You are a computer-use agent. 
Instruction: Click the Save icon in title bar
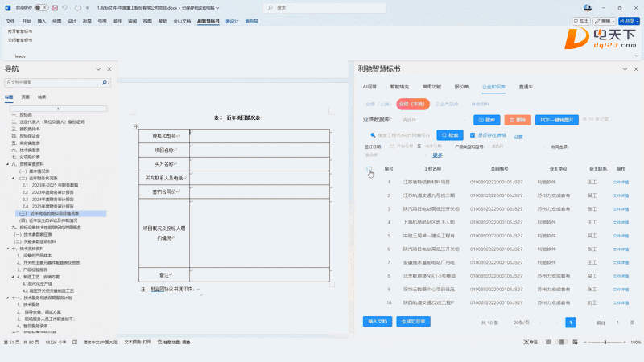[55, 8]
